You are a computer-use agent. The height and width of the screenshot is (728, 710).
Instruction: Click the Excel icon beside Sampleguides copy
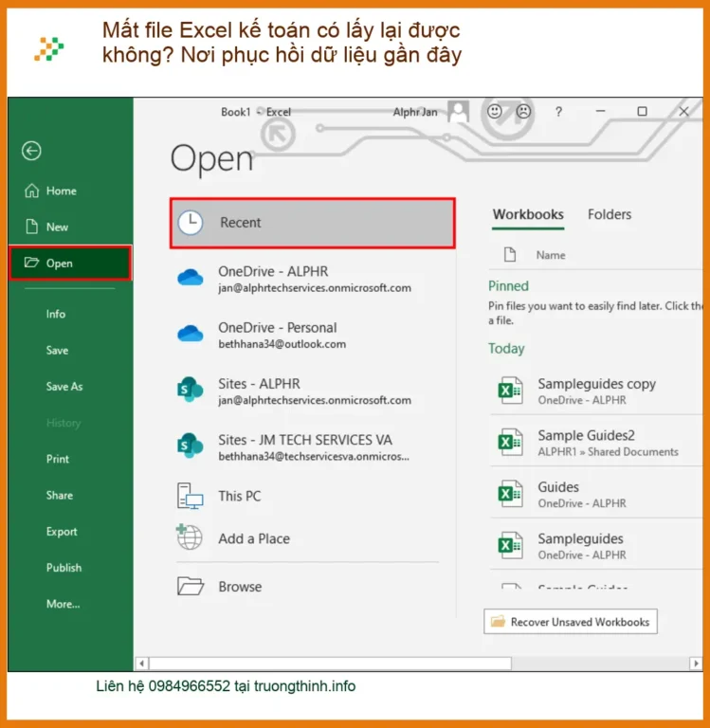510,391
